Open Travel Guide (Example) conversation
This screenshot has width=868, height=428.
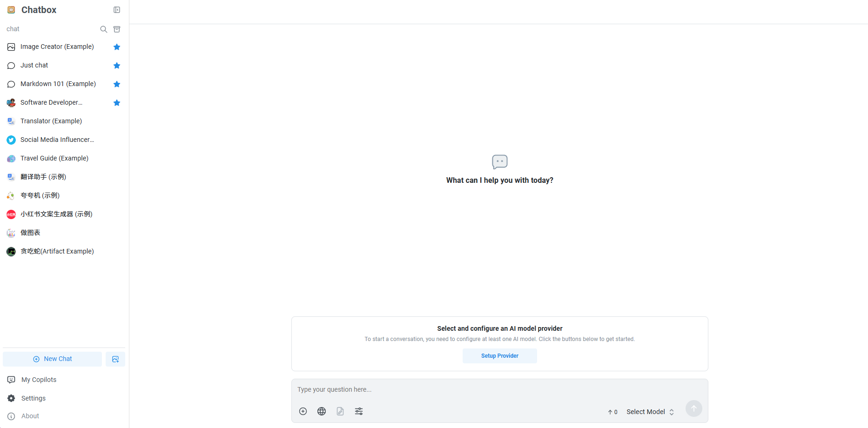point(64,159)
